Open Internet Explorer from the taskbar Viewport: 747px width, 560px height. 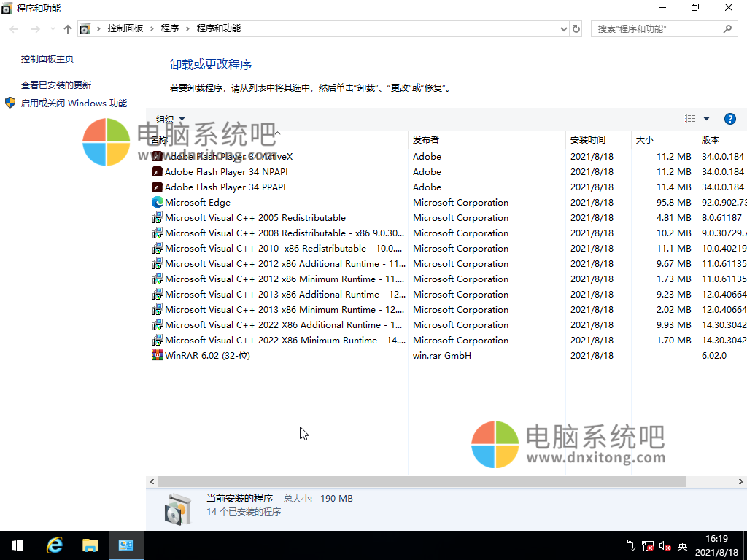(54, 545)
